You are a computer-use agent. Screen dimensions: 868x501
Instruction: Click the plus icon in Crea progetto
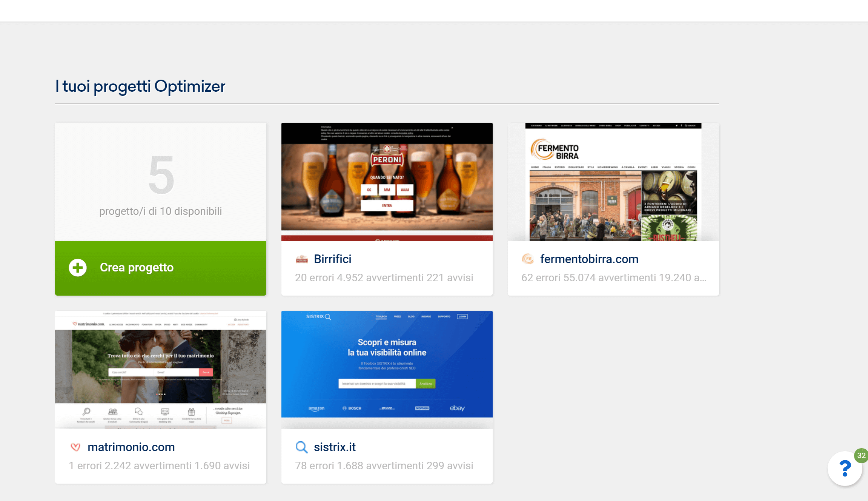click(78, 268)
